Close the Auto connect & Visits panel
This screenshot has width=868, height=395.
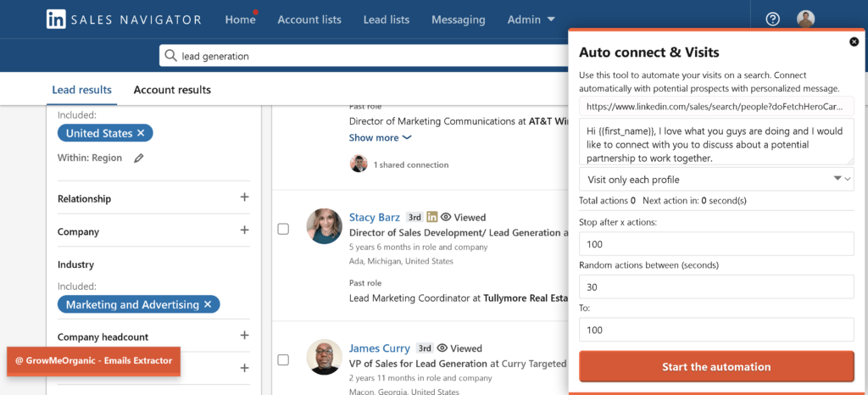click(x=854, y=42)
